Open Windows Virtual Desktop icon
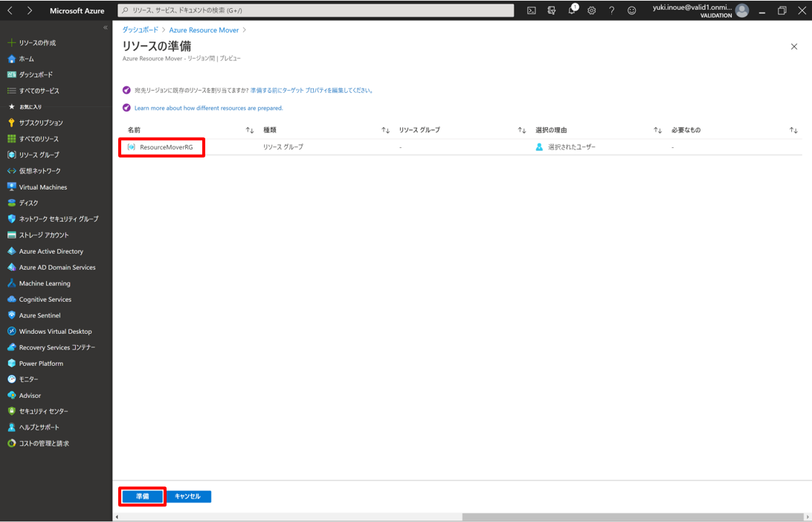 click(x=11, y=331)
